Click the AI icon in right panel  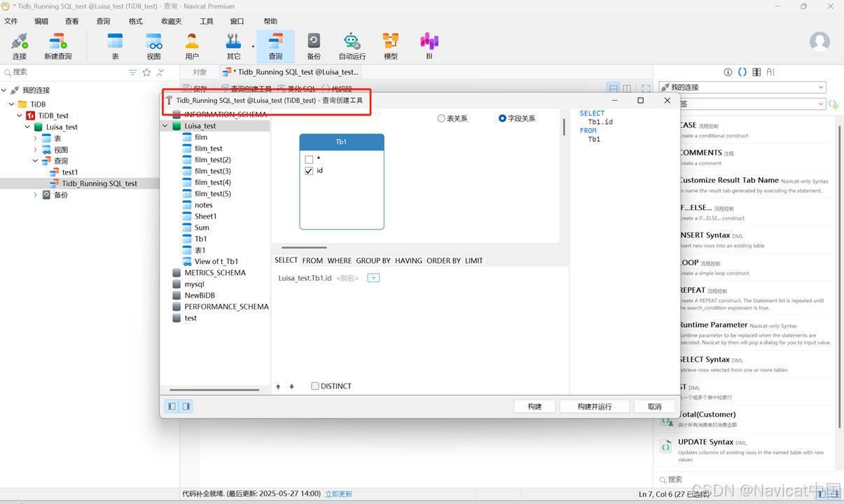[770, 72]
